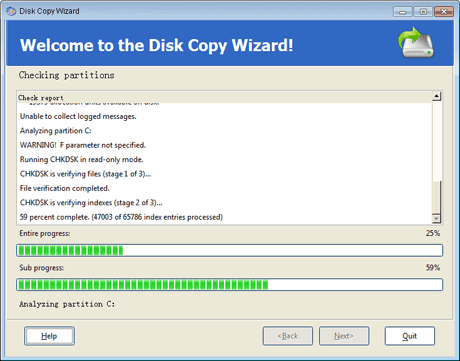Screen dimensions: 460x361
Task: Click the scroll up arrow in Check report
Action: [x=436, y=97]
